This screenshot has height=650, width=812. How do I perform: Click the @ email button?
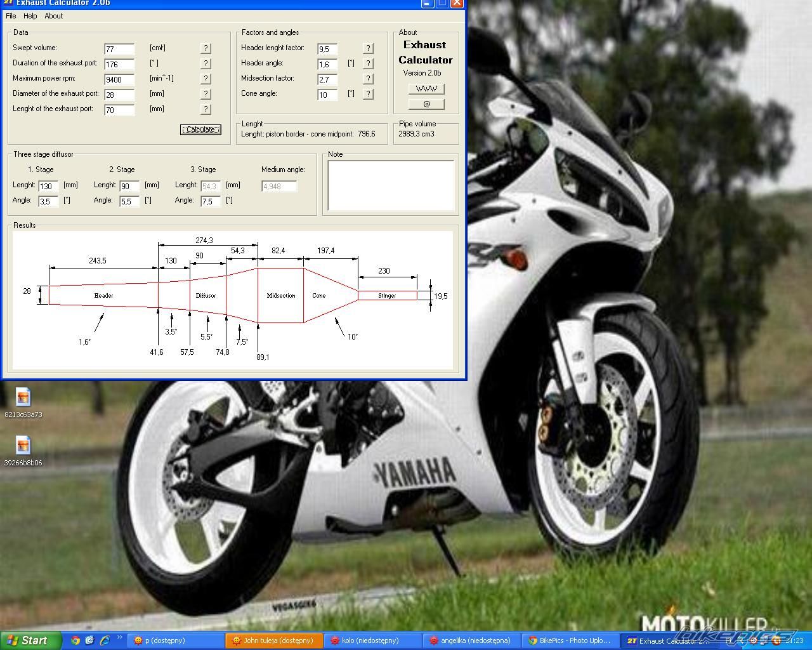coord(426,104)
